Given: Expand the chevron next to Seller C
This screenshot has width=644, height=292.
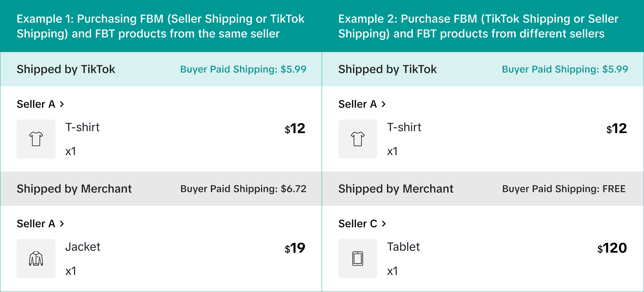Looking at the screenshot, I should tap(384, 224).
